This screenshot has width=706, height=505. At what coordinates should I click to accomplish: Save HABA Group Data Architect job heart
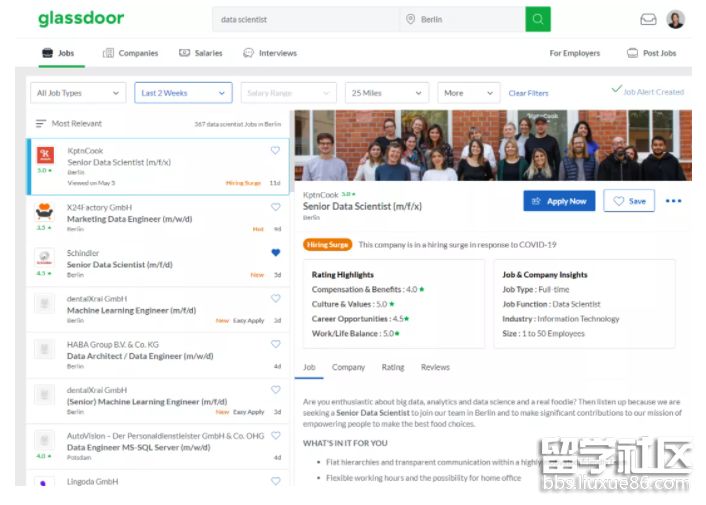(x=276, y=344)
